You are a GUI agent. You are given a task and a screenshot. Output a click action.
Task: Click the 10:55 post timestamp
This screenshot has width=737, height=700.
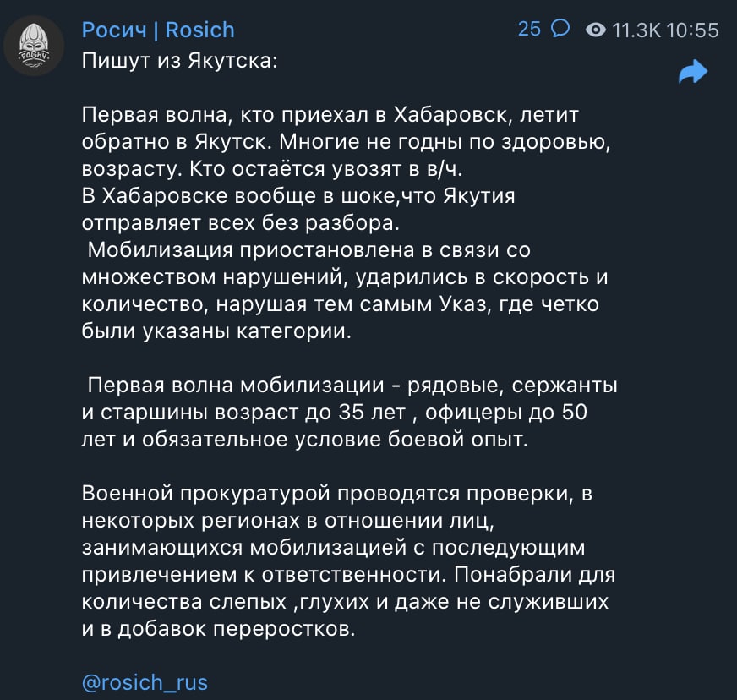coord(692,30)
